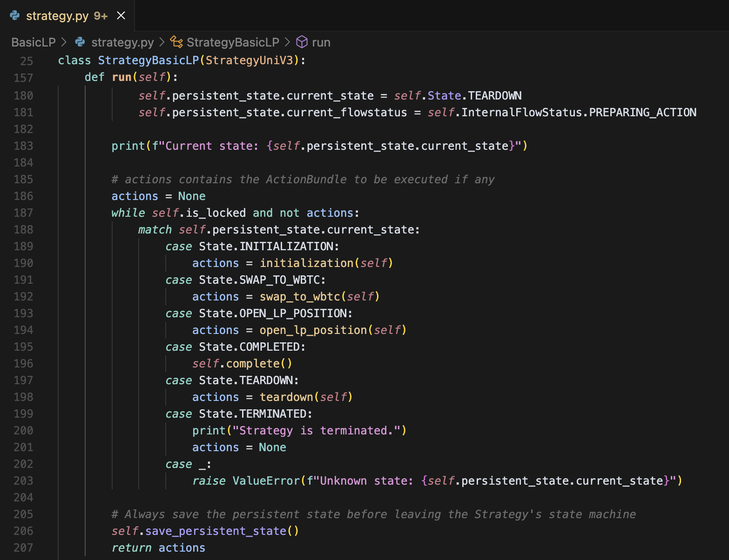Click the class symbol icon in breadcrumb

(176, 42)
